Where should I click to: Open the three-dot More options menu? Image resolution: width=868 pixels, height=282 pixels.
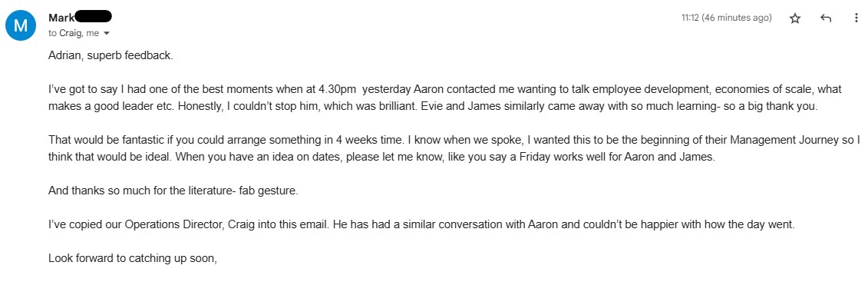pyautogui.click(x=856, y=18)
